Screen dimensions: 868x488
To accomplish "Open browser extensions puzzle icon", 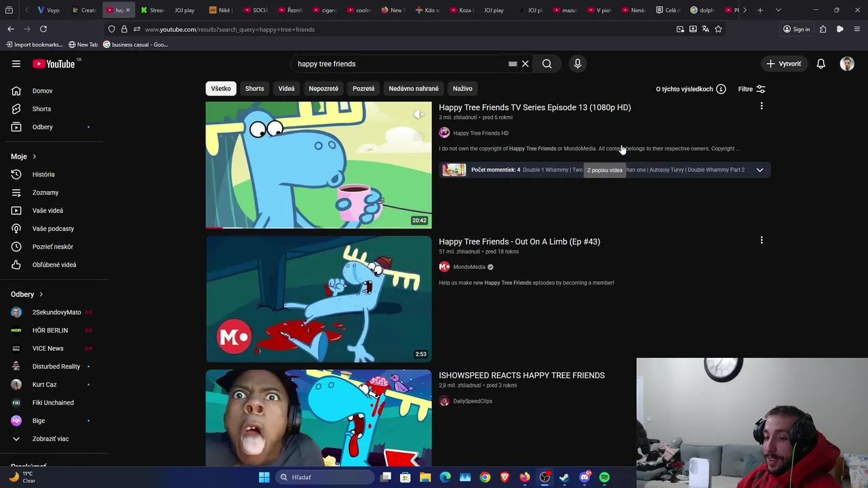I will (x=823, y=29).
